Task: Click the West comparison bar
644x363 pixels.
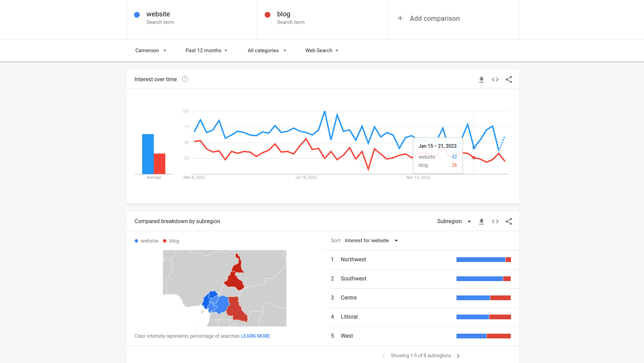Action: point(484,336)
